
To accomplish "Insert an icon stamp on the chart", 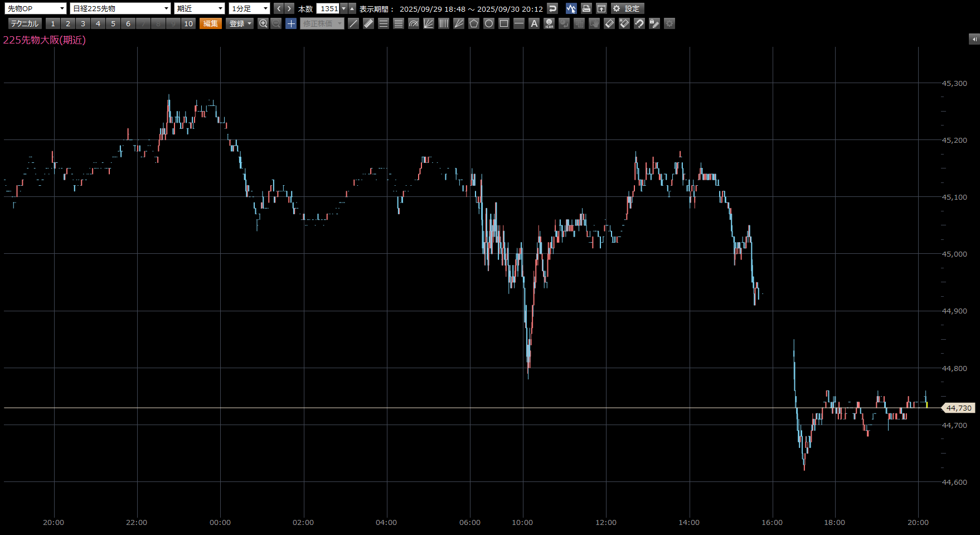I will pyautogui.click(x=549, y=23).
